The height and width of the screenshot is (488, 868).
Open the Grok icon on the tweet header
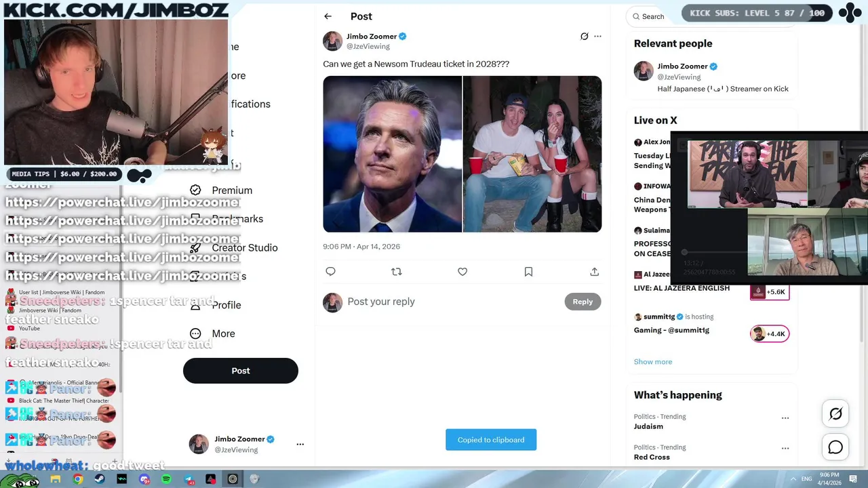click(x=584, y=37)
